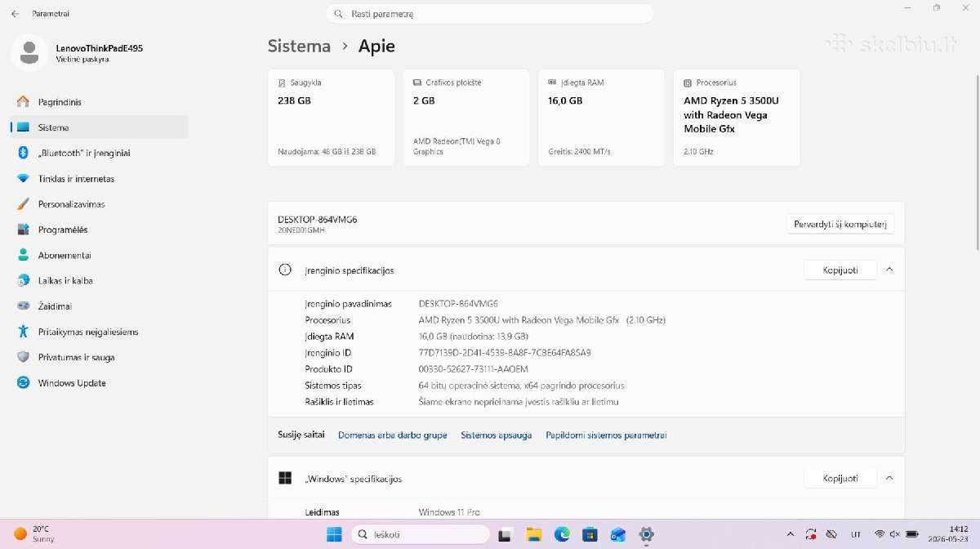Screen dimensions: 980x549
Task: Click the Windows logo in specifikacijos header
Action: click(x=285, y=478)
